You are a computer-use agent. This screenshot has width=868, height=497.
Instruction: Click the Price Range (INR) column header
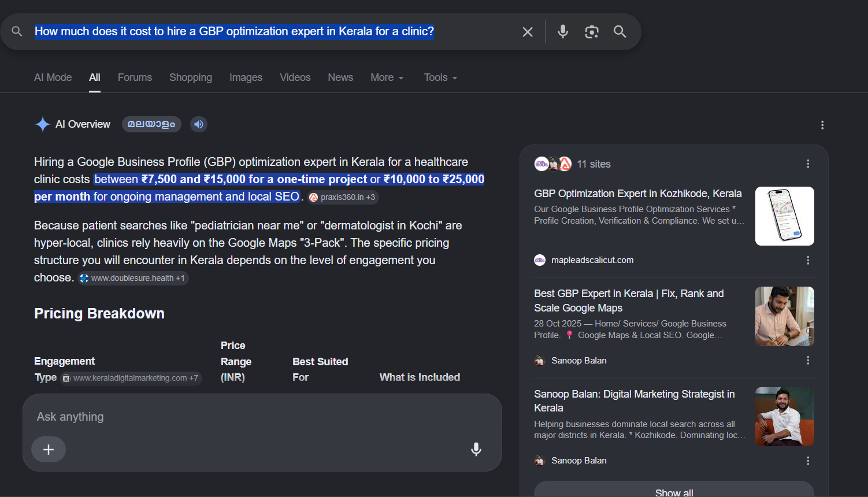click(236, 361)
